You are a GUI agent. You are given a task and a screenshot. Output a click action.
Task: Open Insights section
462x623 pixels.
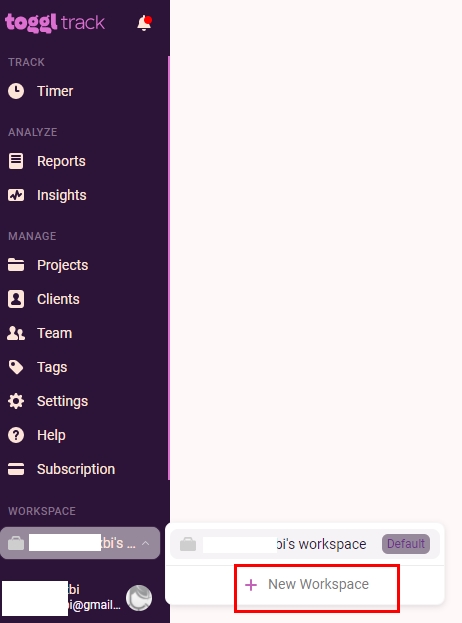tap(62, 195)
